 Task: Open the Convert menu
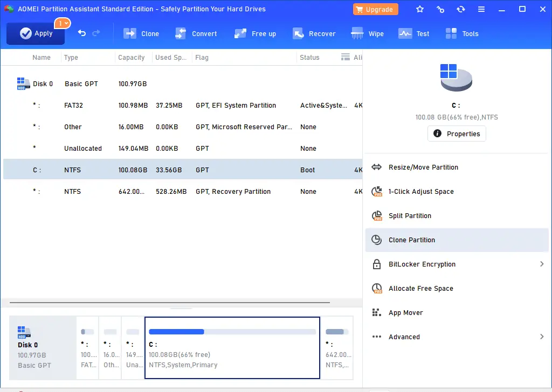[196, 34]
